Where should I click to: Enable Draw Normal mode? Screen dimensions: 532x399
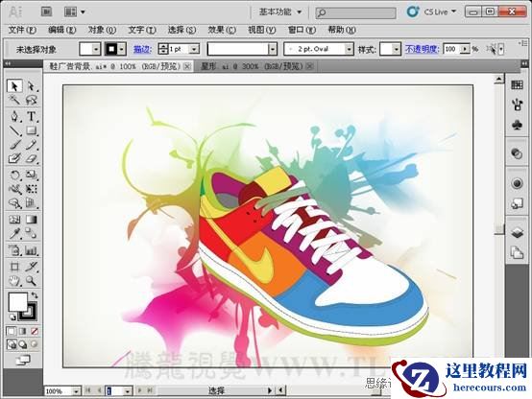pos(12,344)
